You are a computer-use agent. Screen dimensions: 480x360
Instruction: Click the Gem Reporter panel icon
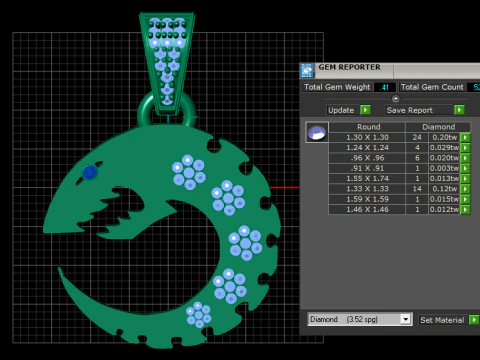tap(307, 71)
